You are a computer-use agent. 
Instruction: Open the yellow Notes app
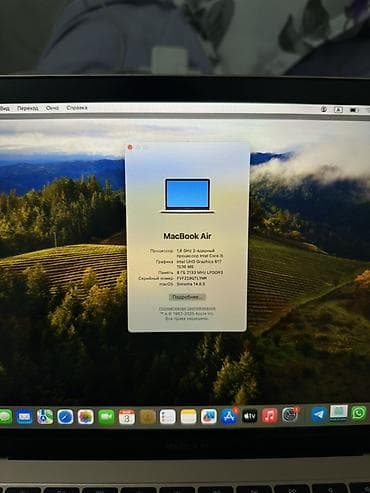(188, 417)
